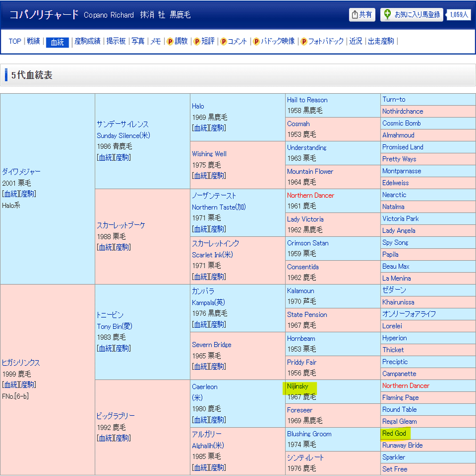The width and height of the screenshot is (476, 476).
Task: Click the green pin favorite-horse icon
Action: 387,14
